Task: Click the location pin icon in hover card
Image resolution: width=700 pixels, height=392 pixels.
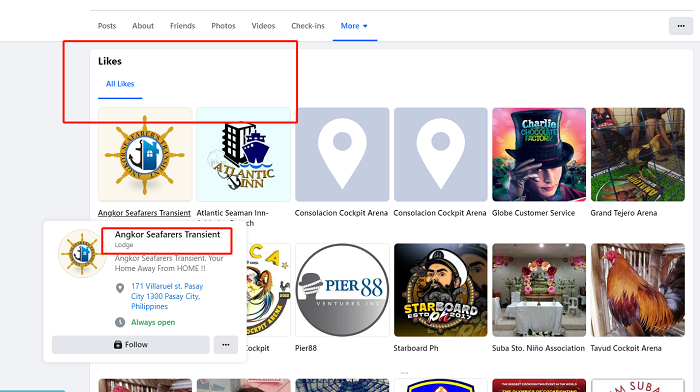Action: click(x=120, y=288)
